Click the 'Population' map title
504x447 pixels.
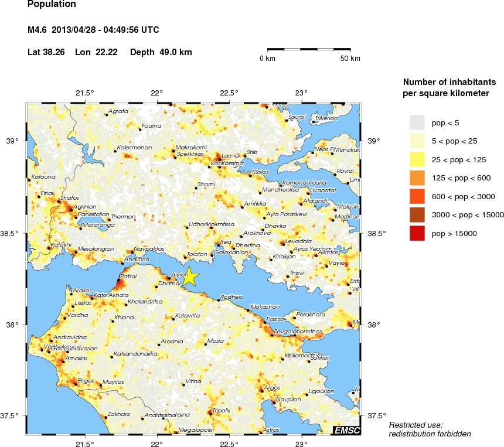(52, 5)
